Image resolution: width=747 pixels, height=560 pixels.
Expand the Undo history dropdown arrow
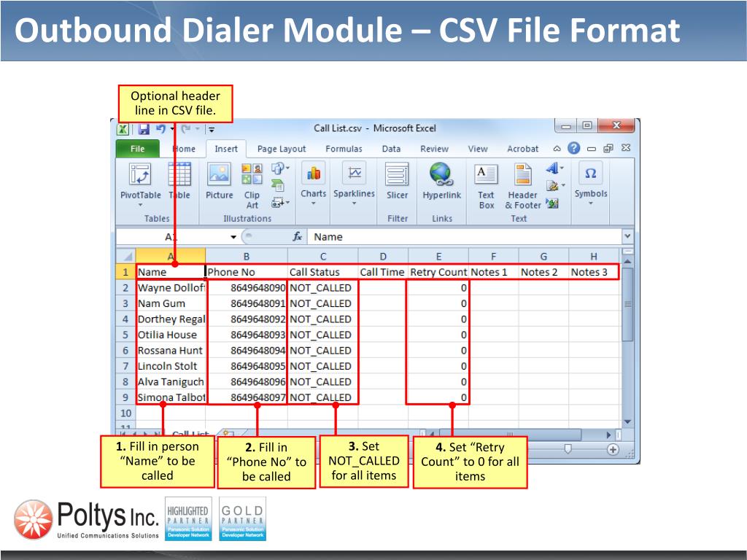(x=172, y=129)
